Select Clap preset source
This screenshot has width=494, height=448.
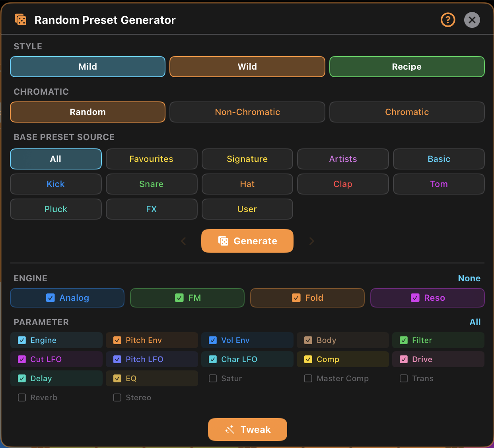[x=343, y=184]
